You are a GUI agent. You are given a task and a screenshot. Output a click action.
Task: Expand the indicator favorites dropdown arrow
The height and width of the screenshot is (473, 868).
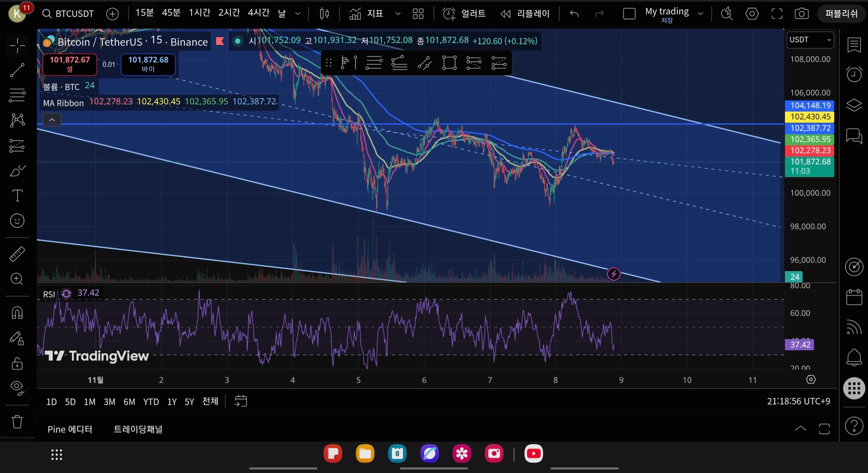click(x=398, y=14)
